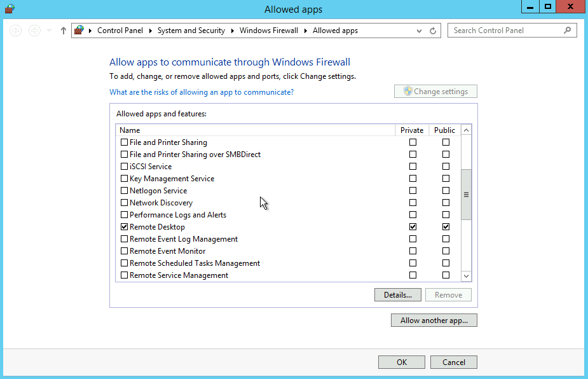Go up one level with the up arrow
This screenshot has width=588, height=379.
pos(64,31)
